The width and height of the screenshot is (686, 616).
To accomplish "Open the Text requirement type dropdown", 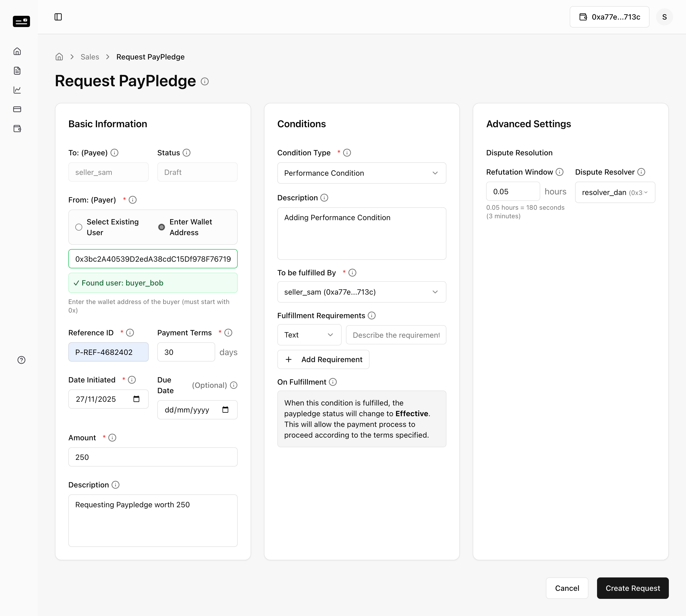I will point(309,335).
